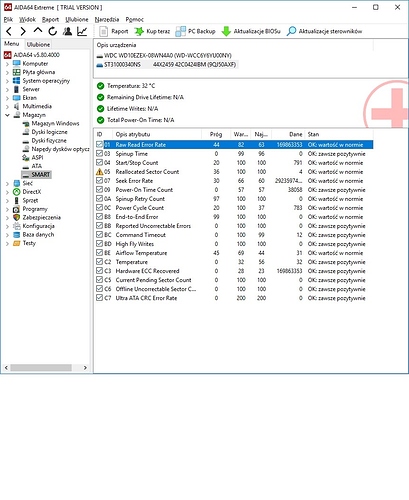Click the Raport toolbar button
Screen dimensions: 409x500
click(114, 31)
